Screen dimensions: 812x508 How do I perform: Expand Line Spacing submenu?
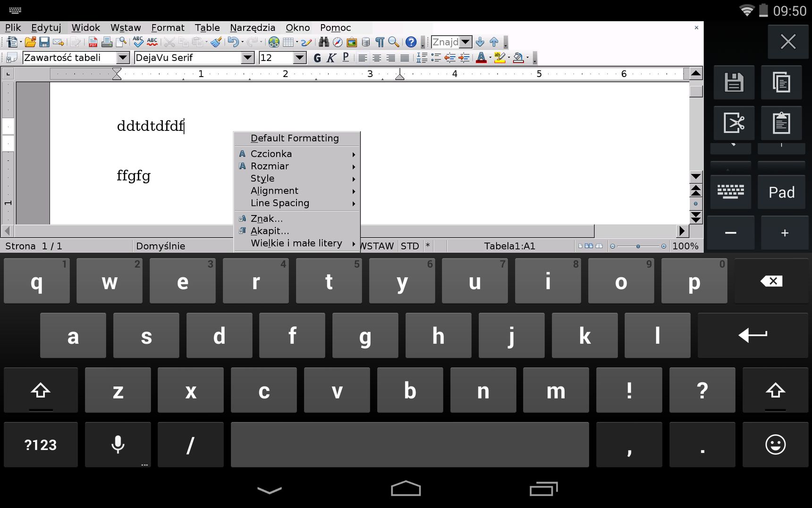297,203
